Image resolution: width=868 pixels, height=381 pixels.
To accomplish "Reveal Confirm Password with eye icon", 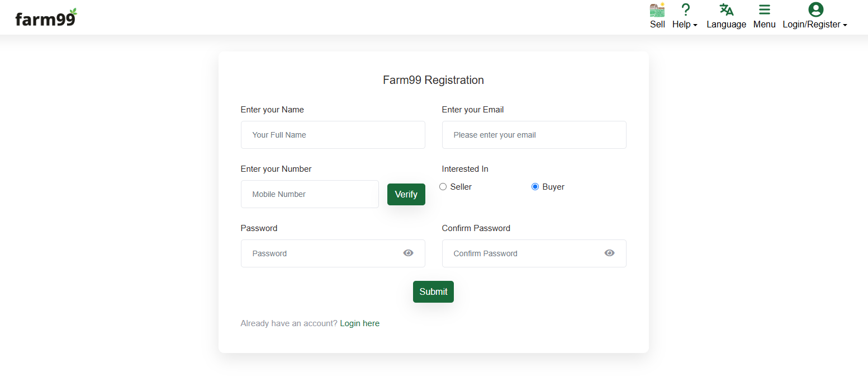I will coord(609,253).
